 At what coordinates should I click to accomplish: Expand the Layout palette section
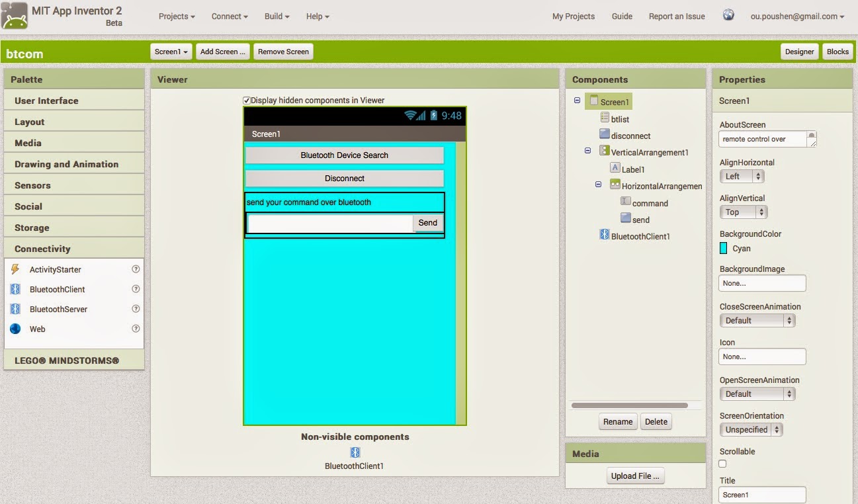[x=74, y=122]
